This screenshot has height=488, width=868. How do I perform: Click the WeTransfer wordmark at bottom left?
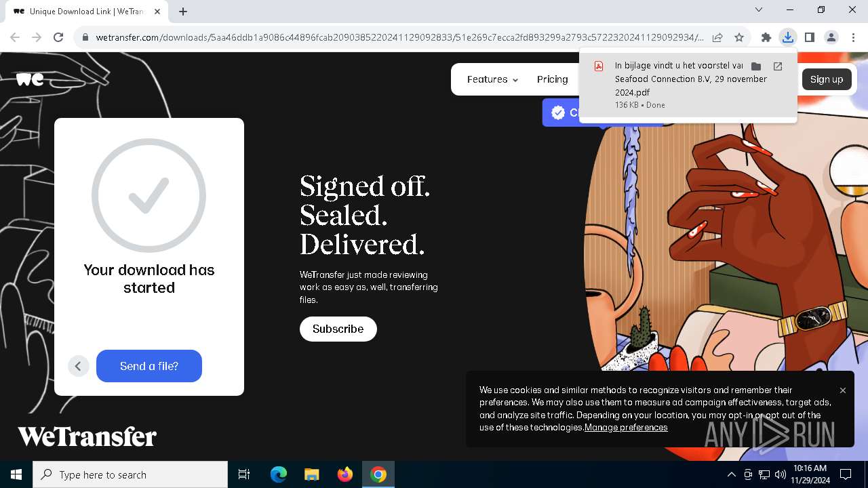[87, 436]
